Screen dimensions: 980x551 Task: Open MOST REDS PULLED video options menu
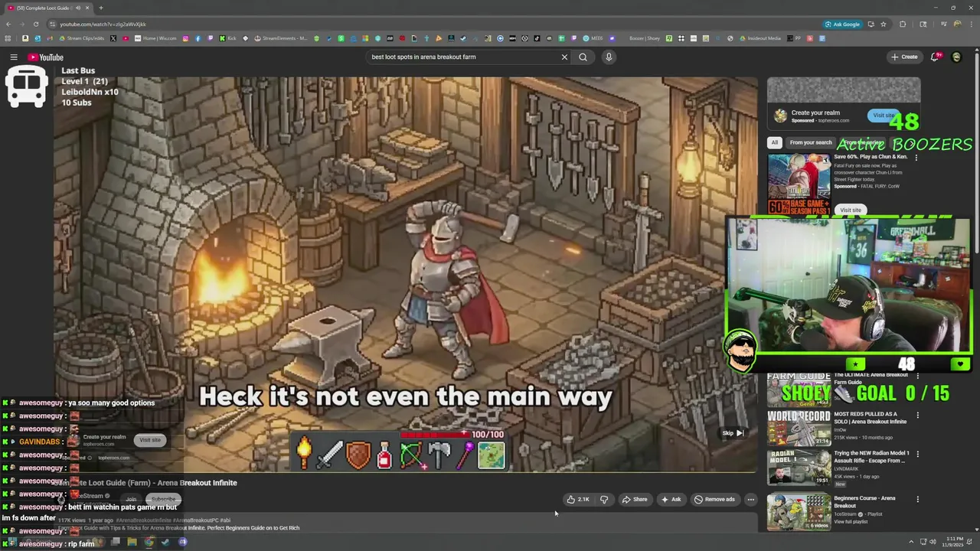coord(917,416)
